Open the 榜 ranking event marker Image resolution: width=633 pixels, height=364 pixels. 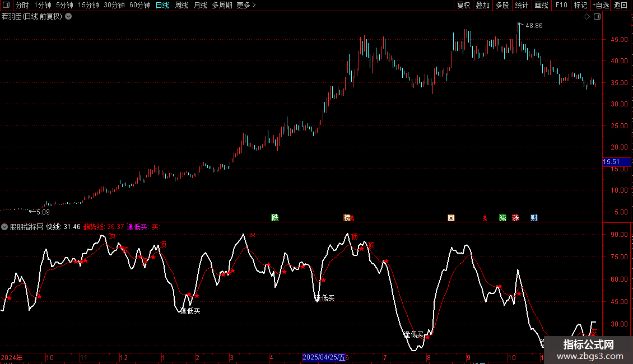pos(347,218)
